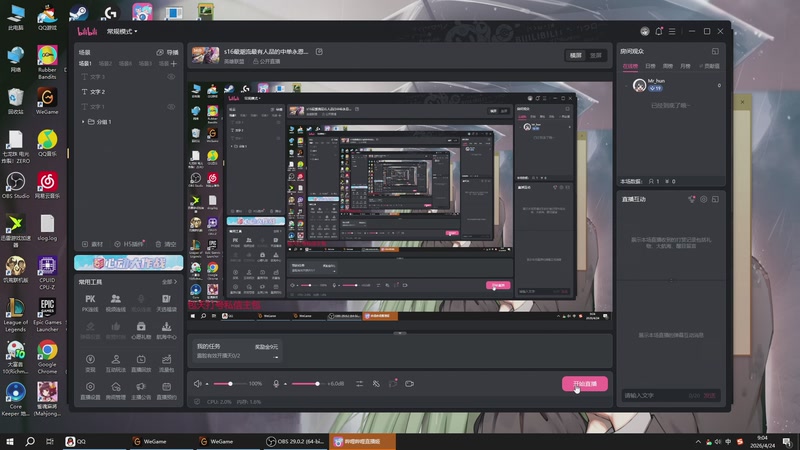Mute the speaker output icon

tap(197, 384)
